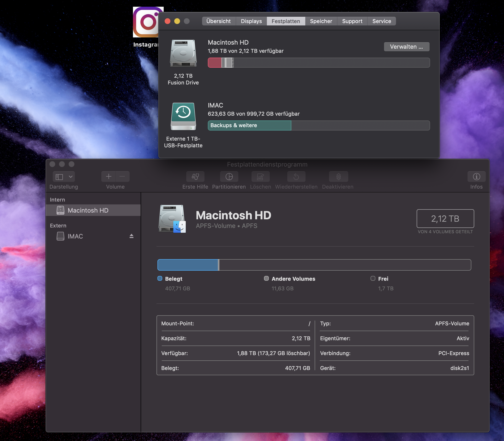Toggle the sidebar view icon in Darstellung
Screen dimensions: 504x441
(x=59, y=177)
